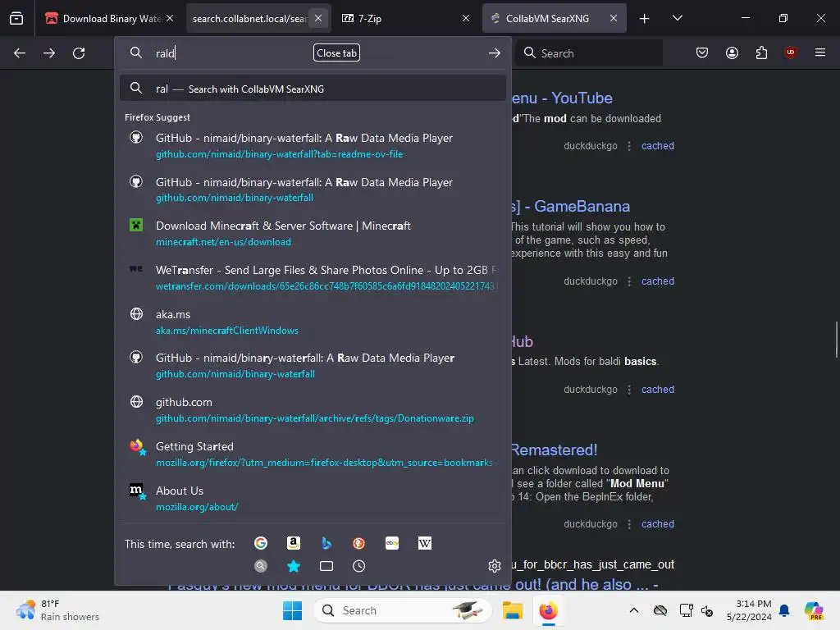
Task: Open cached link for GameBanana result
Action: [x=658, y=281]
